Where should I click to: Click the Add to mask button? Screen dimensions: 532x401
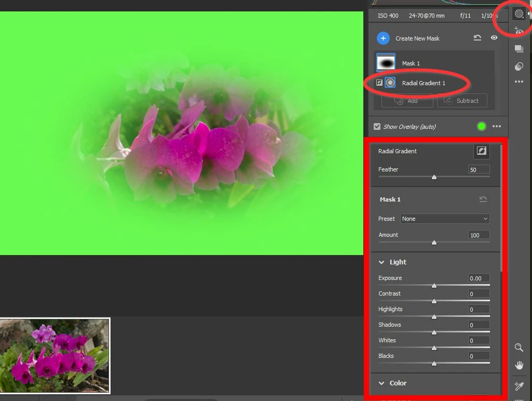point(407,101)
